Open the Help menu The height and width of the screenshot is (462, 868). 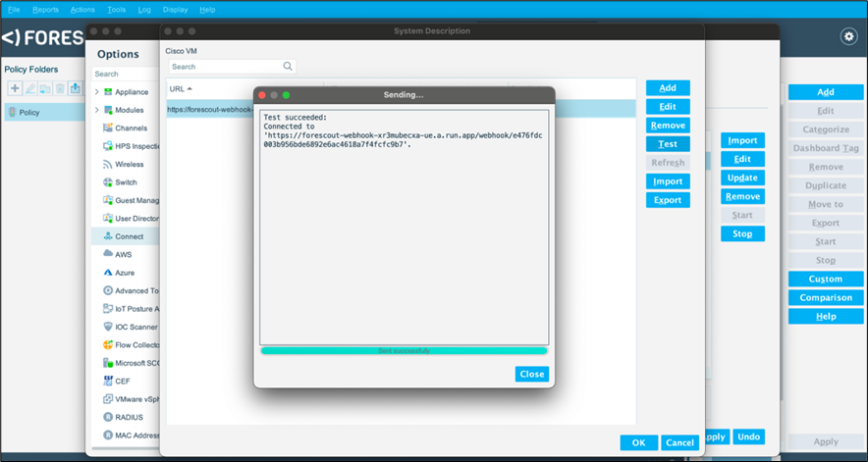[x=207, y=10]
